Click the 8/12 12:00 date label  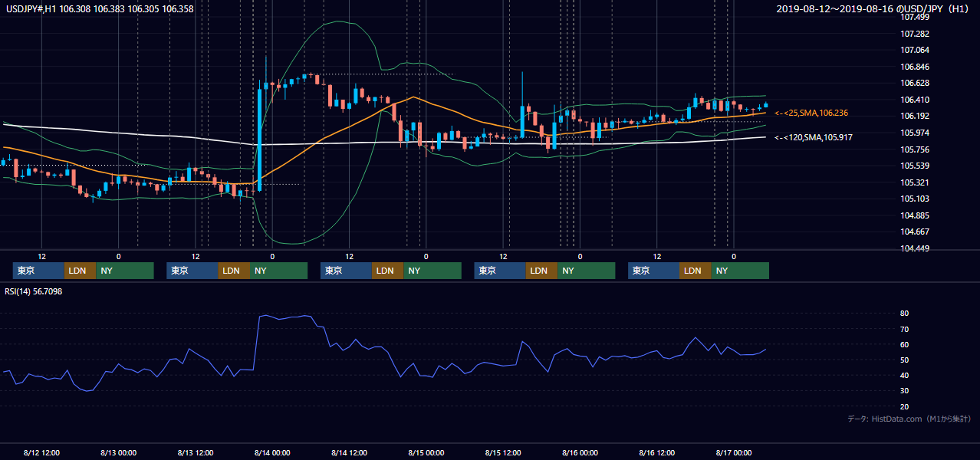pos(42,452)
